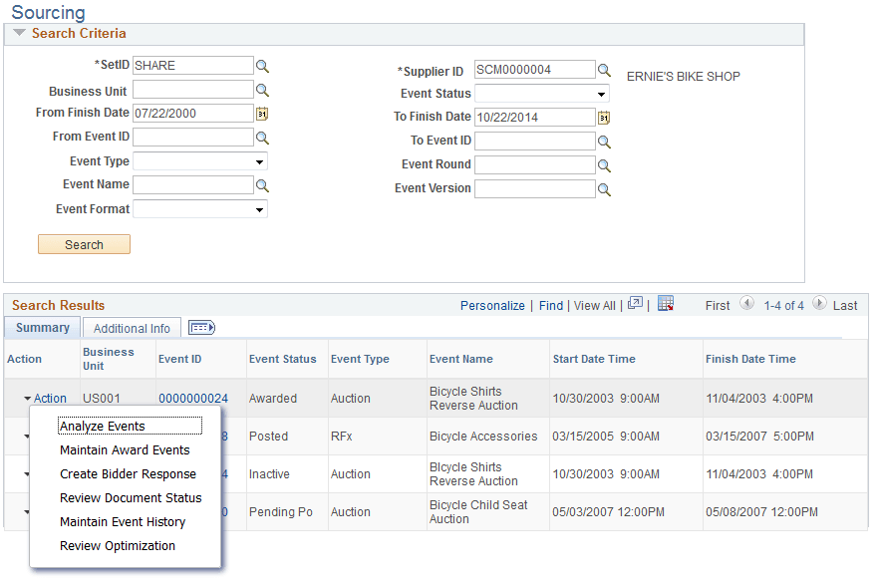Collapse the Search Criteria section
This screenshot has height=588, width=878.
point(19,33)
